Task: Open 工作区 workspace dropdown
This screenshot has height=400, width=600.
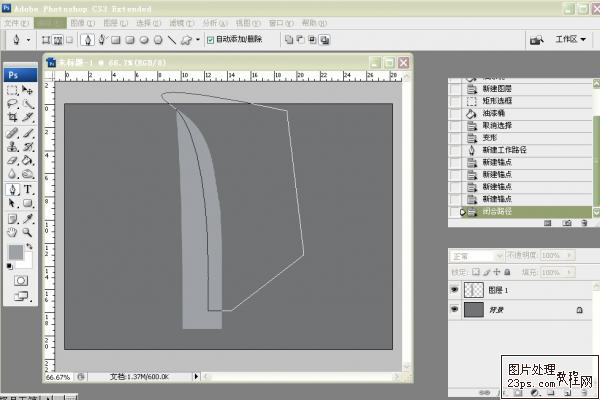Action: [570, 39]
